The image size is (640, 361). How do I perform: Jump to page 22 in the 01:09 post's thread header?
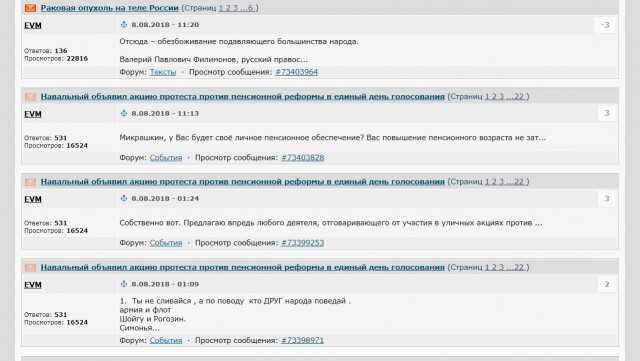coord(519,267)
